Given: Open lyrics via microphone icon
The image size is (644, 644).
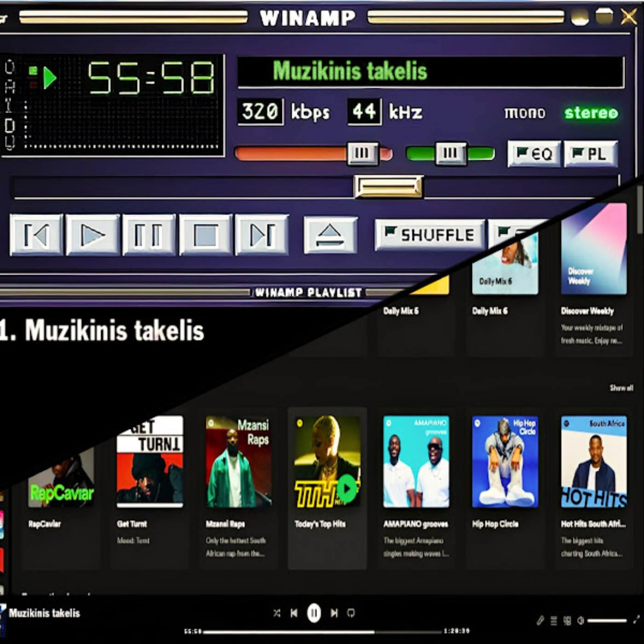Looking at the screenshot, I should tap(540, 621).
